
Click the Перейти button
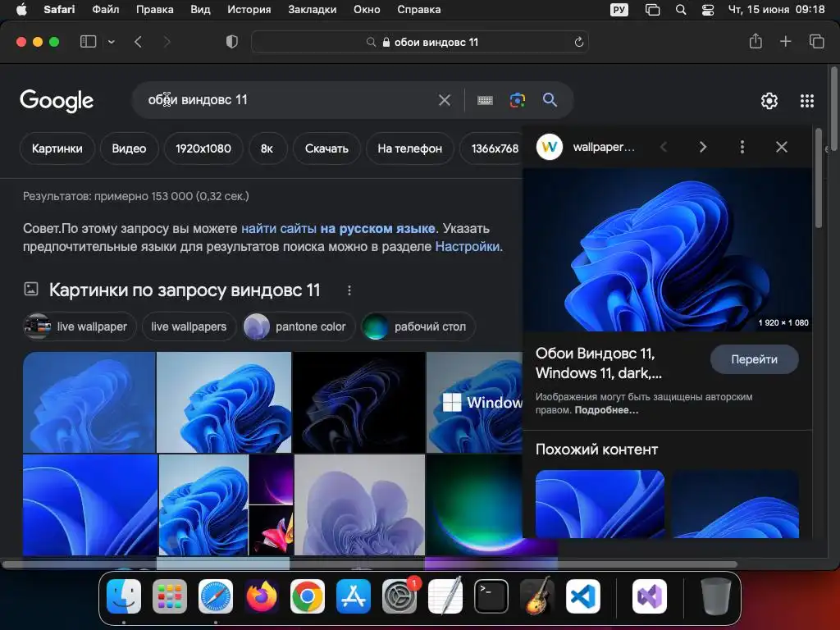coord(755,359)
